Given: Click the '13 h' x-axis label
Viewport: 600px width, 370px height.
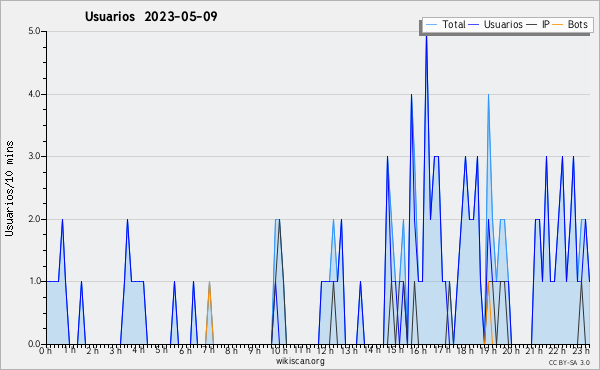Looking at the screenshot, I should click(x=349, y=350).
